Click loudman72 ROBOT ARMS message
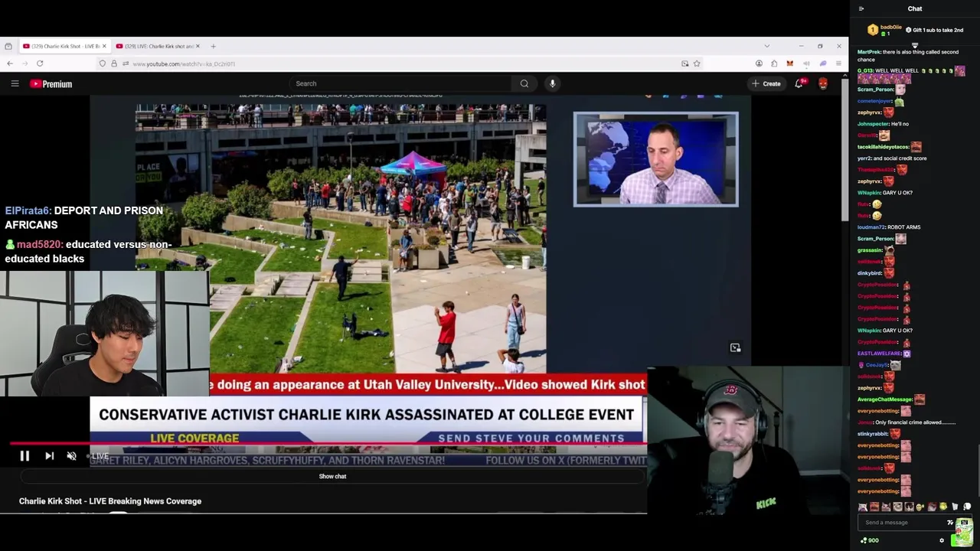Image resolution: width=980 pixels, height=551 pixels. click(x=889, y=227)
